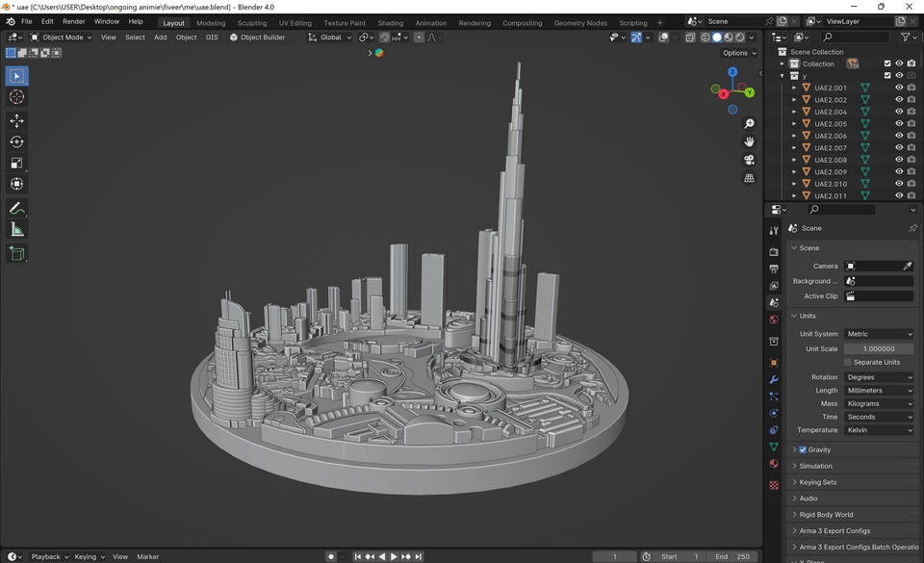Open the Transform Orientation dropdown labeled Global
The width and height of the screenshot is (924, 563).
pyautogui.click(x=331, y=38)
